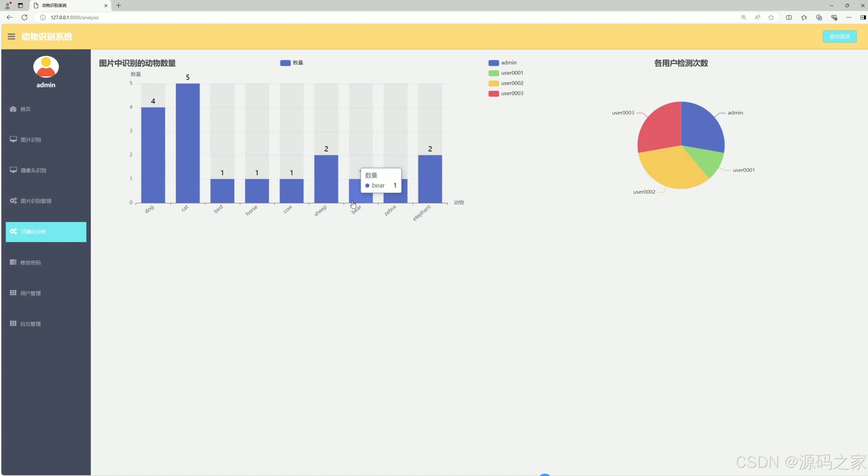Open browser settings and more menu
The image size is (868, 476).
tap(849, 18)
